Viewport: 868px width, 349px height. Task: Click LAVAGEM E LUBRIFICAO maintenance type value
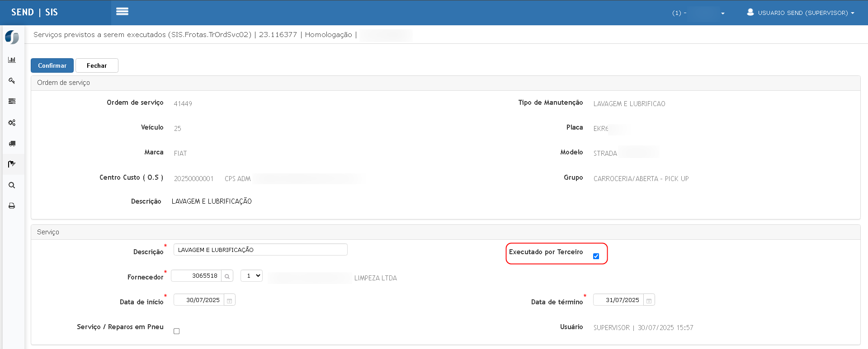pyautogui.click(x=629, y=103)
